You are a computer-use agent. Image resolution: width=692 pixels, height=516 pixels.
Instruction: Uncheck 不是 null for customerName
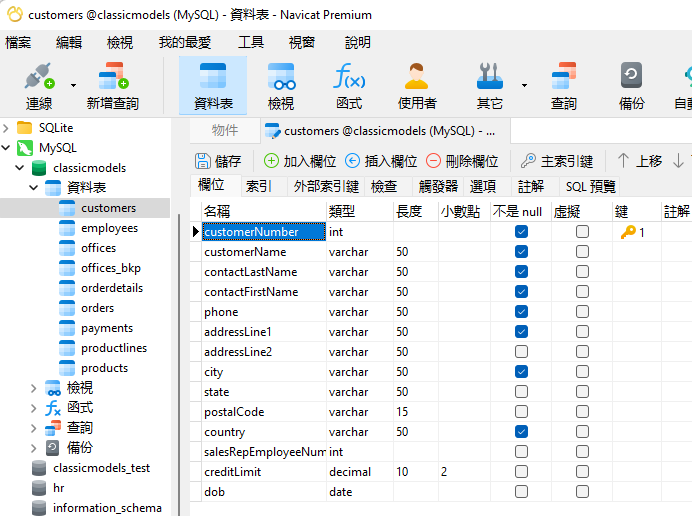[x=521, y=252]
